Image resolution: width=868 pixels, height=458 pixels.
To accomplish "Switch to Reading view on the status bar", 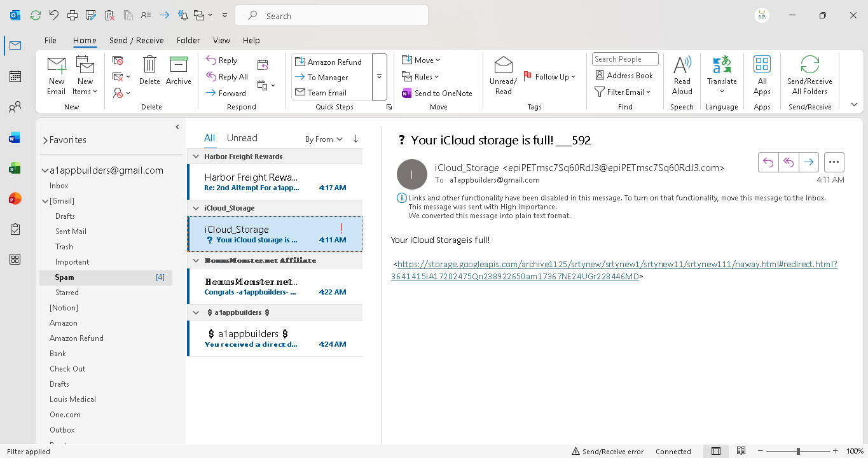I will (x=741, y=450).
